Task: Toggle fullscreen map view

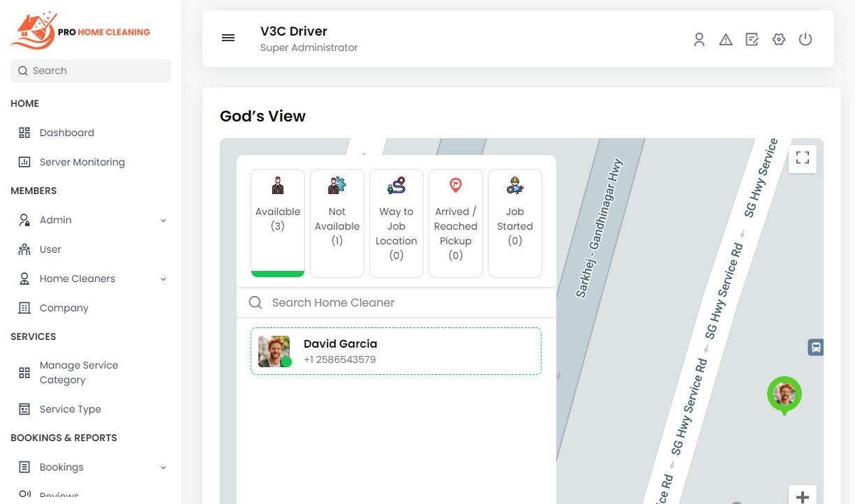Action: [803, 158]
